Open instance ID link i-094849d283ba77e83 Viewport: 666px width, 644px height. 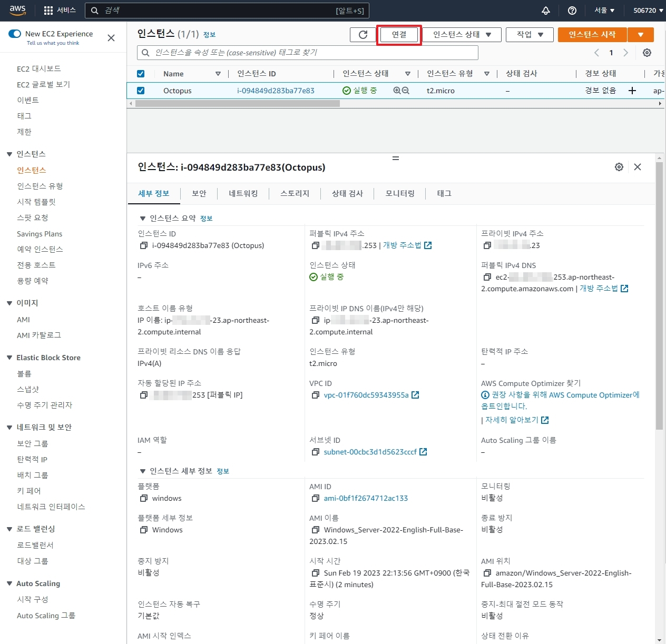point(276,91)
